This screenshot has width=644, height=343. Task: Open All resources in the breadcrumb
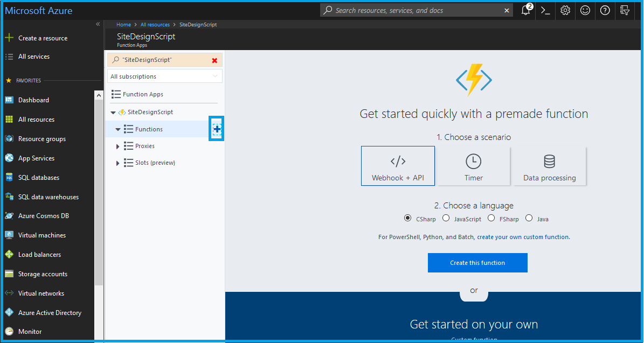[155, 25]
